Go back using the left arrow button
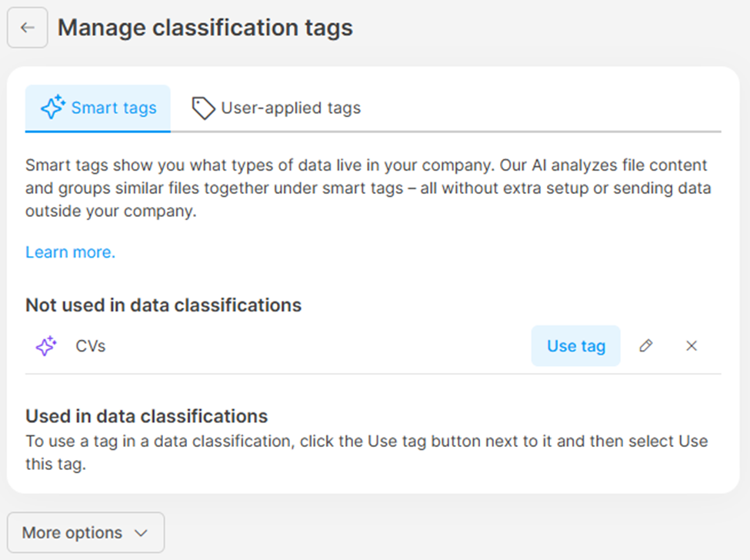Image resolution: width=750 pixels, height=560 pixels. click(x=28, y=28)
